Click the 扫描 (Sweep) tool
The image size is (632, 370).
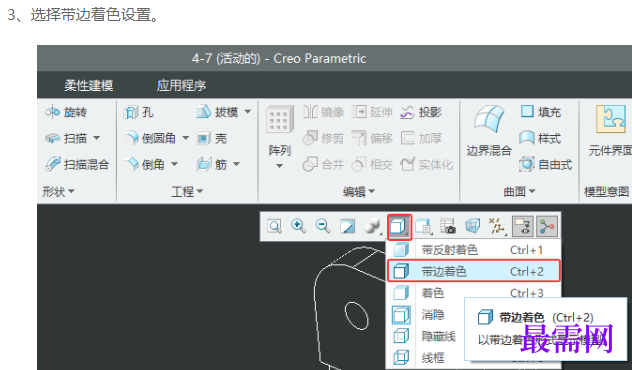pos(66,138)
